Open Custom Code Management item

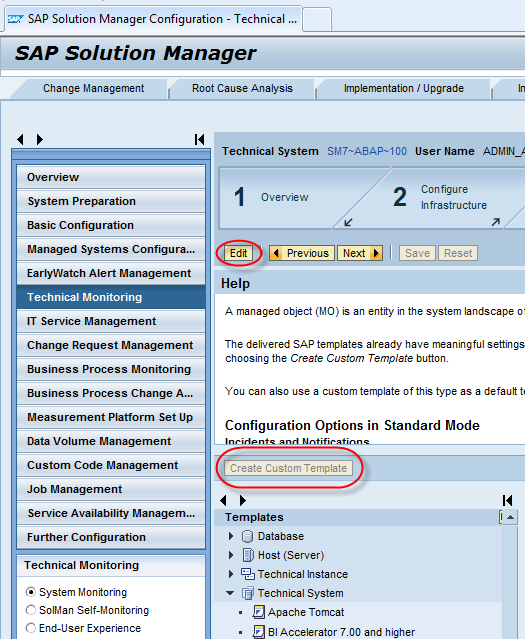[x=111, y=465]
